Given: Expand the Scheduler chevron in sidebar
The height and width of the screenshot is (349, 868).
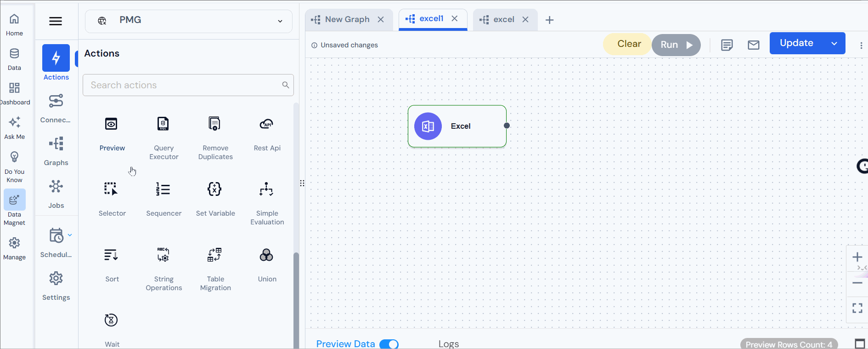Looking at the screenshot, I should point(70,235).
